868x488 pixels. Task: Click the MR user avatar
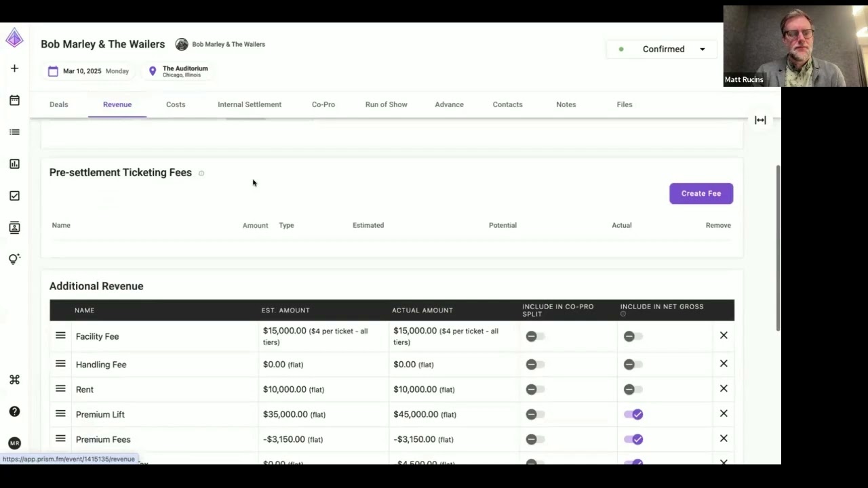(14, 443)
